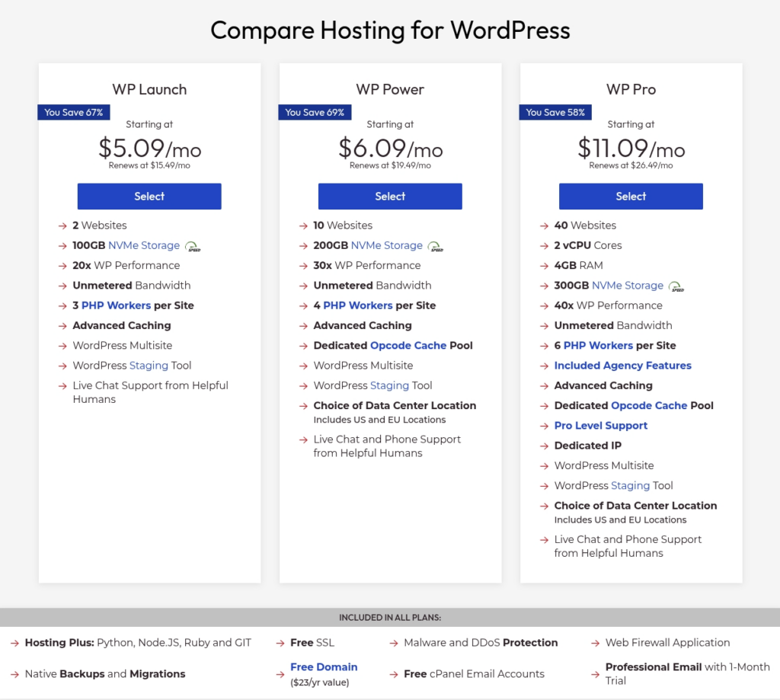The image size is (780, 700).
Task: Open Included Agency Features link
Action: coord(623,366)
